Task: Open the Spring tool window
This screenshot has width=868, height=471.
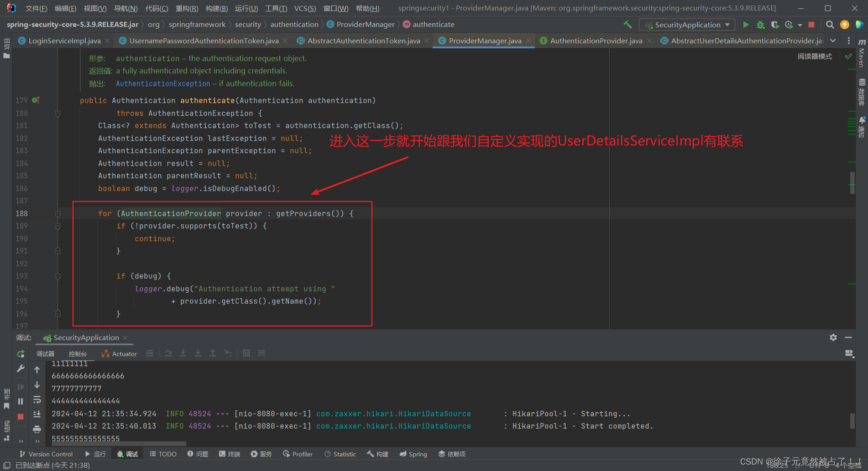Action: click(413, 454)
